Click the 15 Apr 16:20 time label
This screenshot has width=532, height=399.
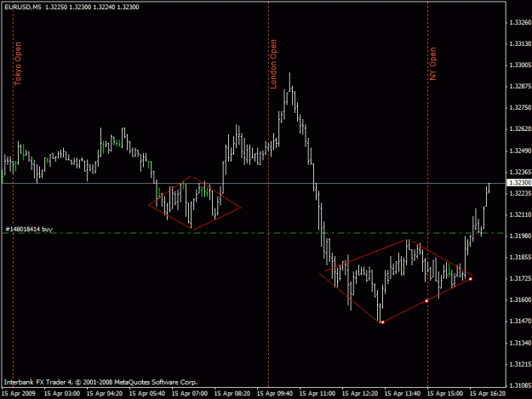point(488,394)
